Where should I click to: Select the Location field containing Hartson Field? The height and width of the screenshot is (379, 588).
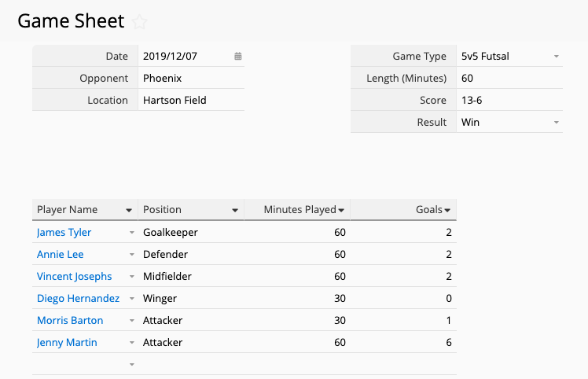pyautogui.click(x=191, y=100)
